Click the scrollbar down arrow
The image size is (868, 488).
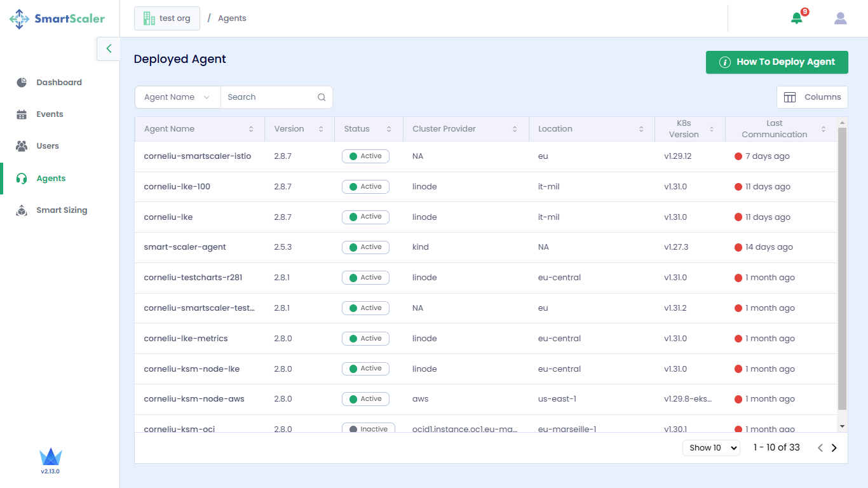coord(843,426)
